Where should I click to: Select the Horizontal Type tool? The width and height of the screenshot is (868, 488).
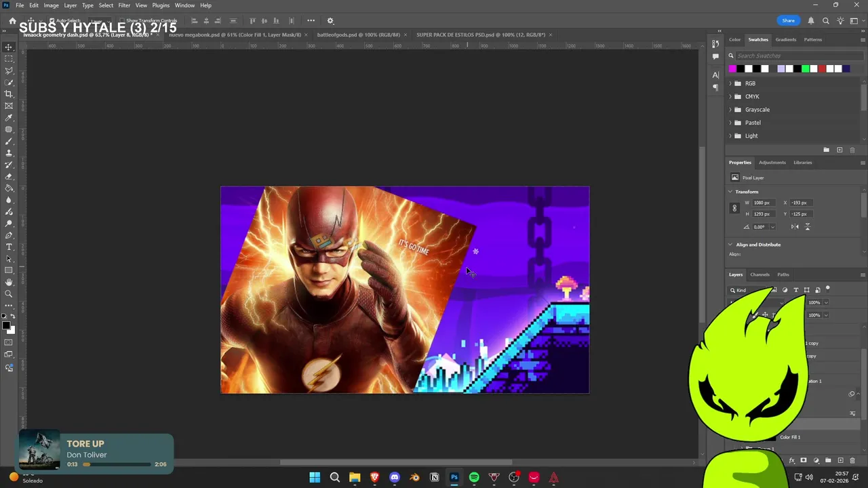(9, 247)
